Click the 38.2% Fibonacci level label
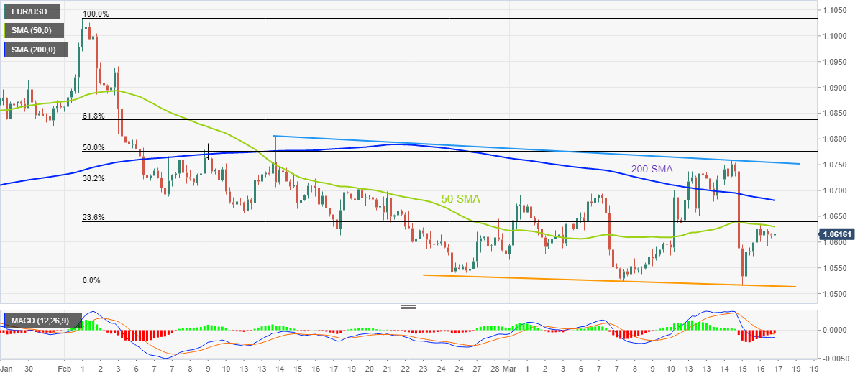Viewport: 868px width, 378px height. pos(93,179)
